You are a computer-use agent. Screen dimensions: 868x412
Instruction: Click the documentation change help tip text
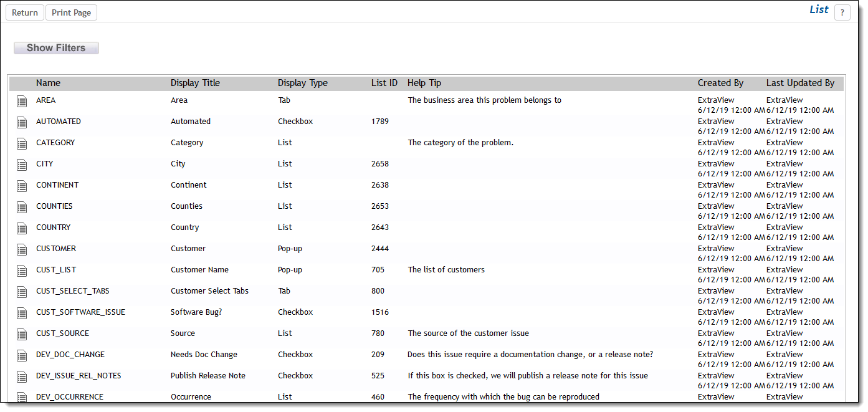click(x=530, y=354)
